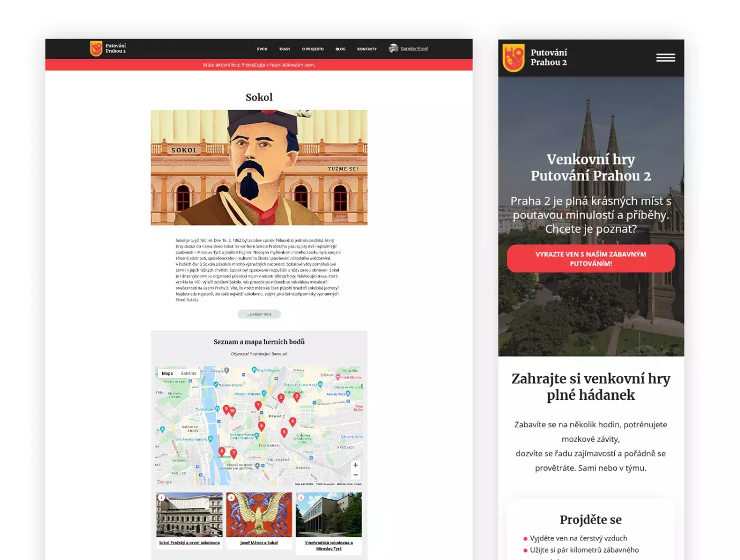Open the Kontakty navigation link
Screen dimensions: 740x560
(x=367, y=49)
